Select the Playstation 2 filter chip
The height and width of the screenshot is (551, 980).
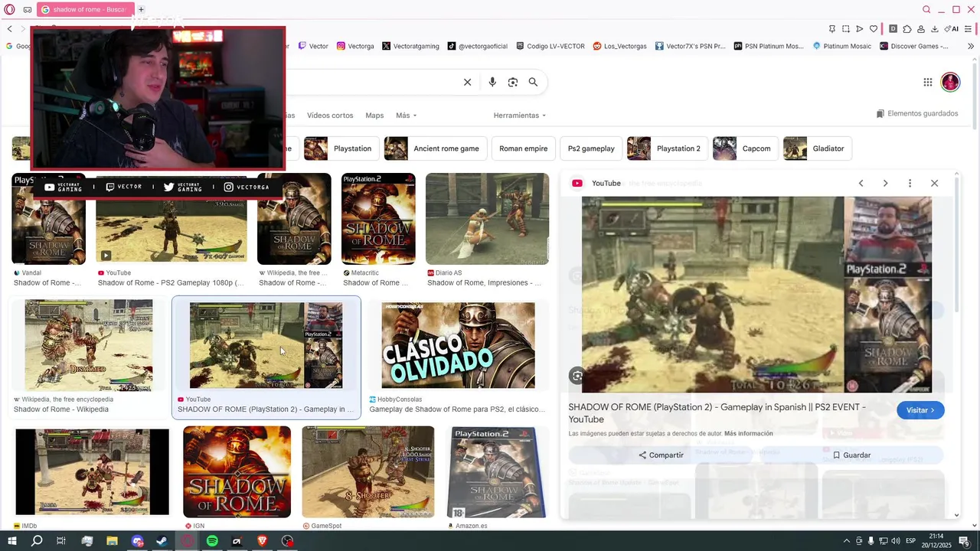(x=667, y=148)
